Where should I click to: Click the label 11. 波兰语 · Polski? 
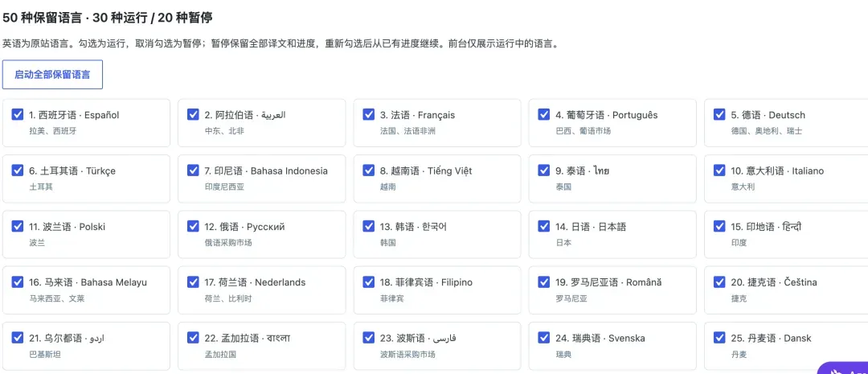point(67,227)
